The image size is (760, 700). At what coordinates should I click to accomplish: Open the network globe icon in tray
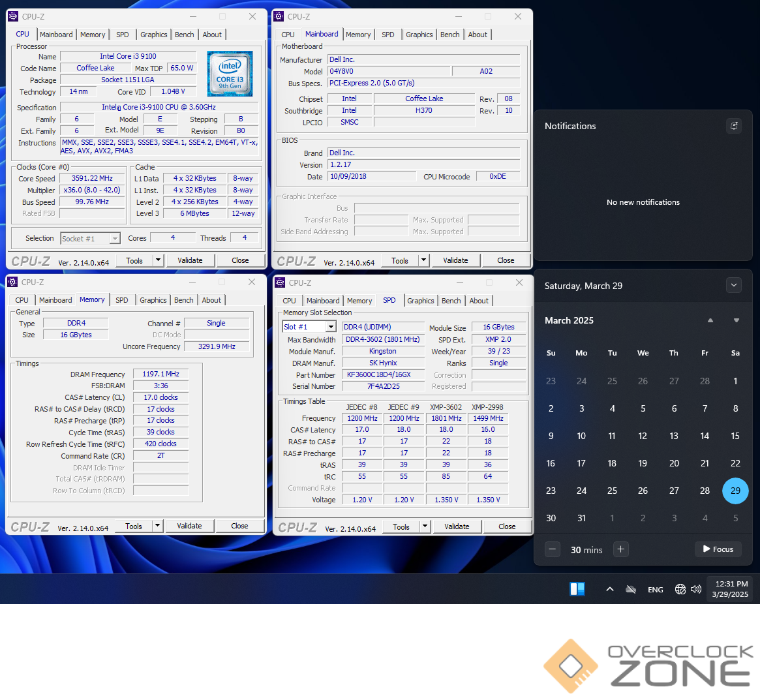[x=680, y=589]
